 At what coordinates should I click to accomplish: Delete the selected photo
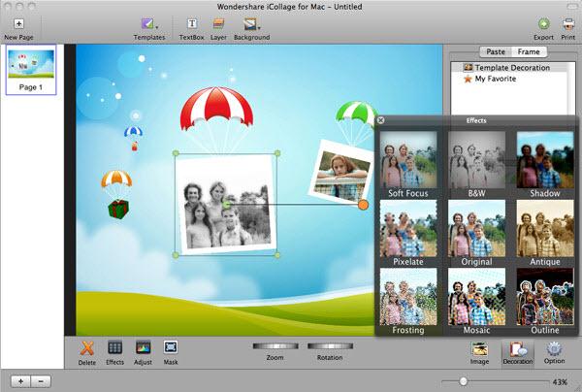(87, 352)
